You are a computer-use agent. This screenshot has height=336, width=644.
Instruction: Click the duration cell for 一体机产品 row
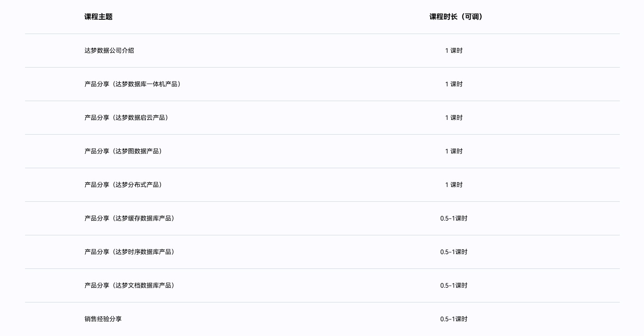coord(453,84)
